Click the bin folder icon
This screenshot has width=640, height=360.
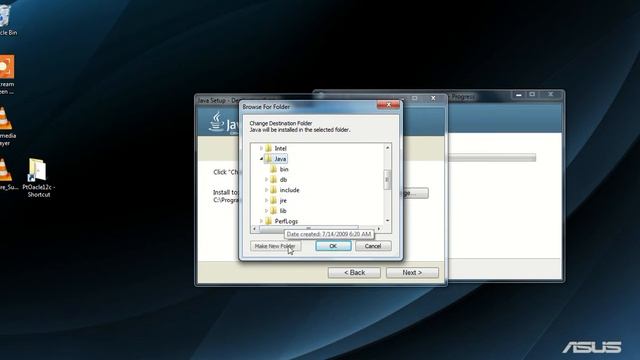(273, 169)
